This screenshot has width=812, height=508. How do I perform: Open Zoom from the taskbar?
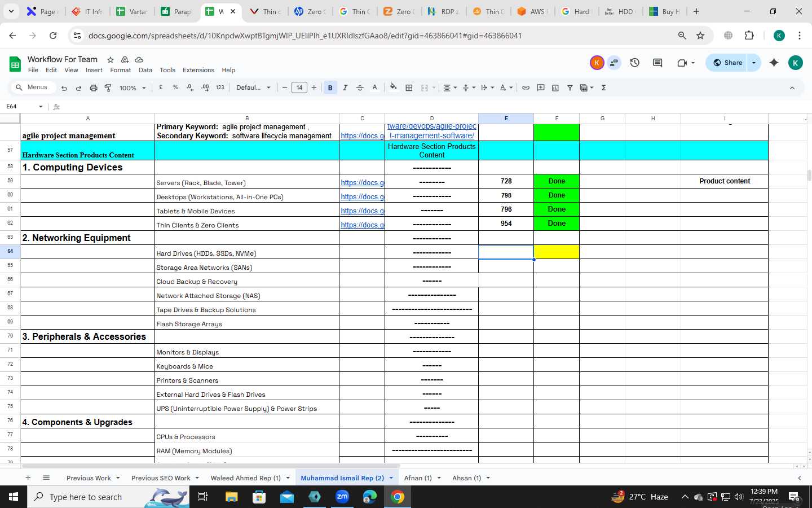pos(342,497)
